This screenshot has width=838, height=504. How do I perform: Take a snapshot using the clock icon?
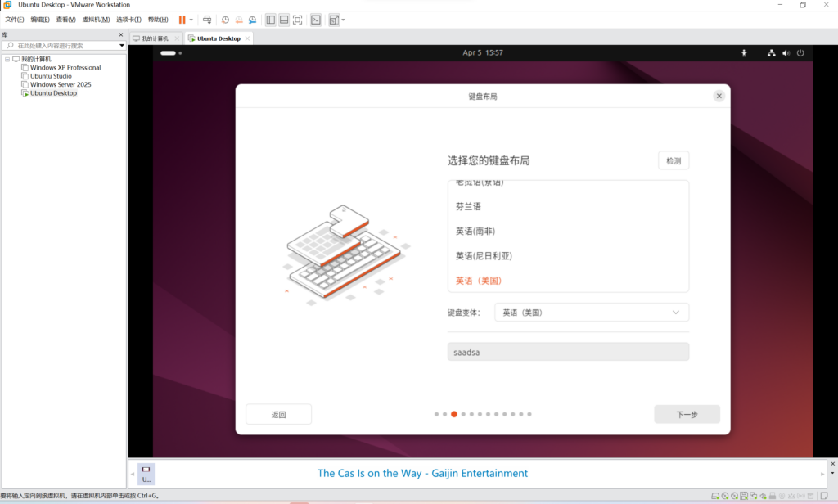[x=226, y=20]
